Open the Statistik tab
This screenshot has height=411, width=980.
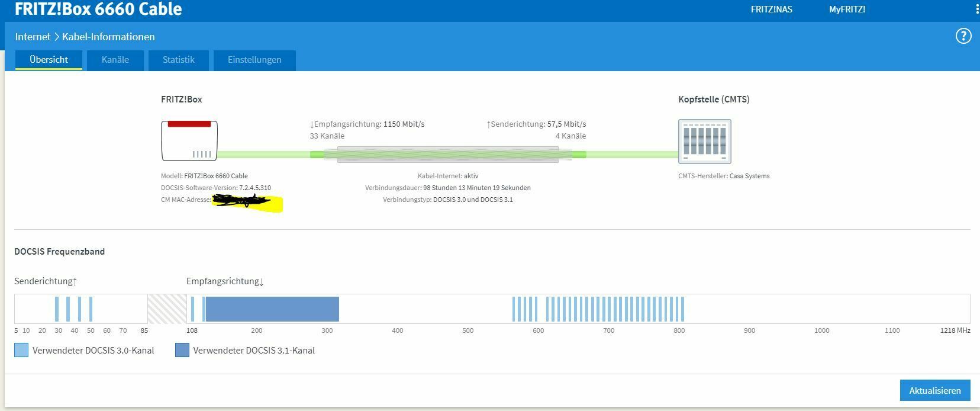coord(179,60)
